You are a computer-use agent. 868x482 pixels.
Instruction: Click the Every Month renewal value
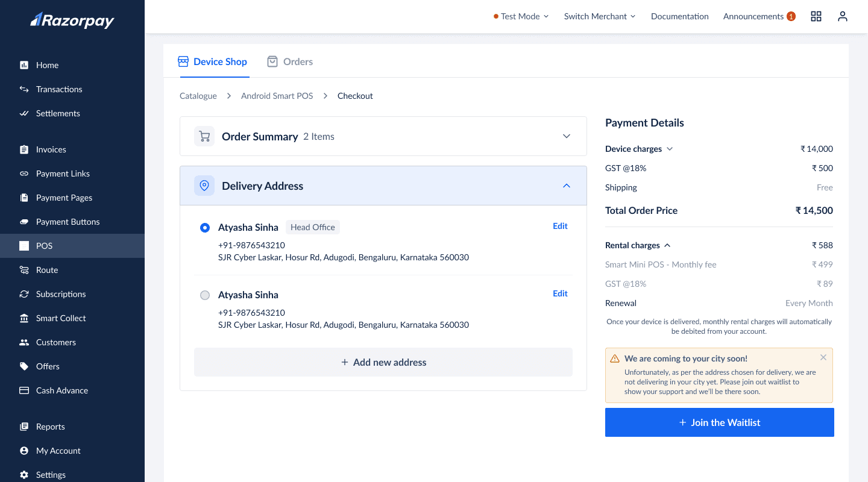(809, 303)
